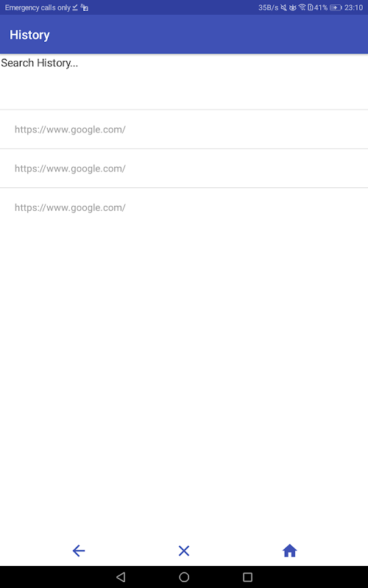Tap the battery charging icon
This screenshot has height=588, width=368.
336,7
